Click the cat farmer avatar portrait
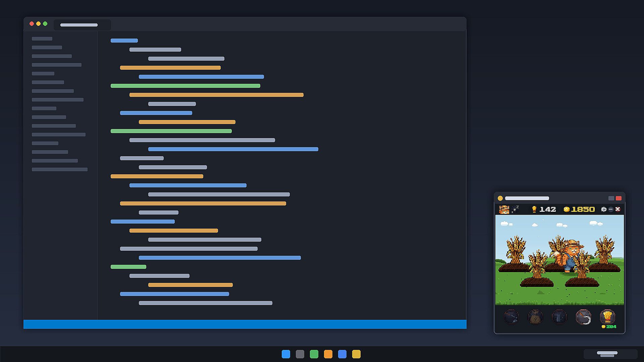The height and width of the screenshot is (362, 644). pyautogui.click(x=504, y=209)
